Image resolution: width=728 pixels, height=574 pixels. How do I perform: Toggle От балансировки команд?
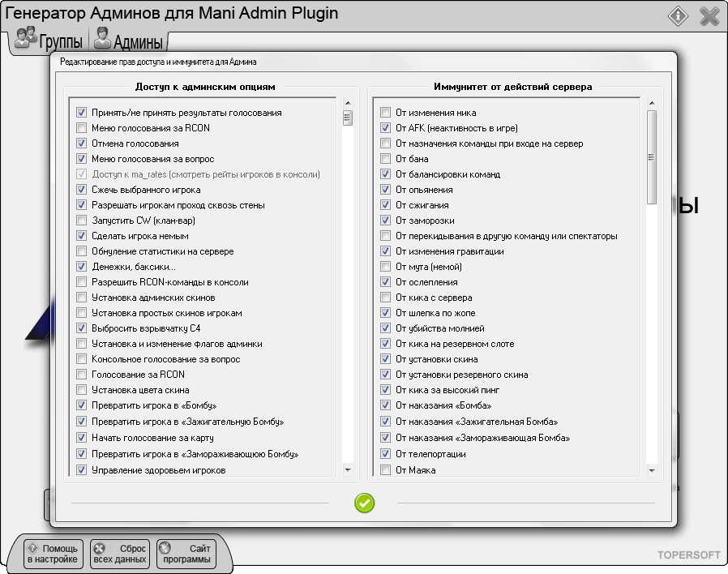point(385,174)
